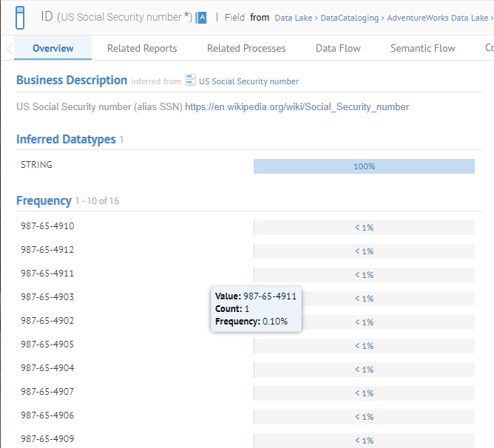Navigate to Data Lake in the breadcrumb
This screenshot has width=494, height=448.
[294, 17]
